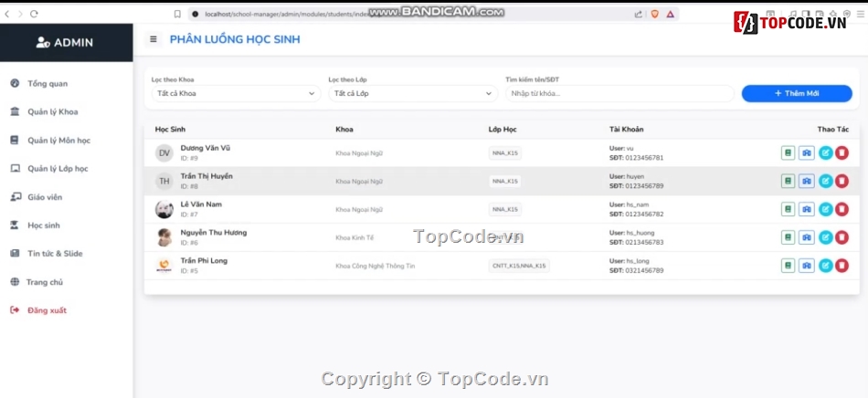Delete student Dương Văn Vũ
This screenshot has height=398, width=868.
tap(842, 153)
